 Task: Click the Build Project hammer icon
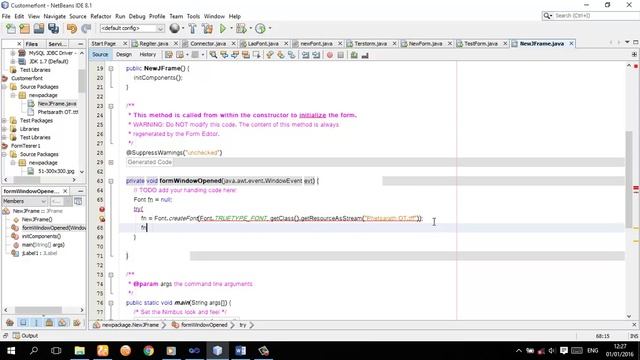[192, 29]
